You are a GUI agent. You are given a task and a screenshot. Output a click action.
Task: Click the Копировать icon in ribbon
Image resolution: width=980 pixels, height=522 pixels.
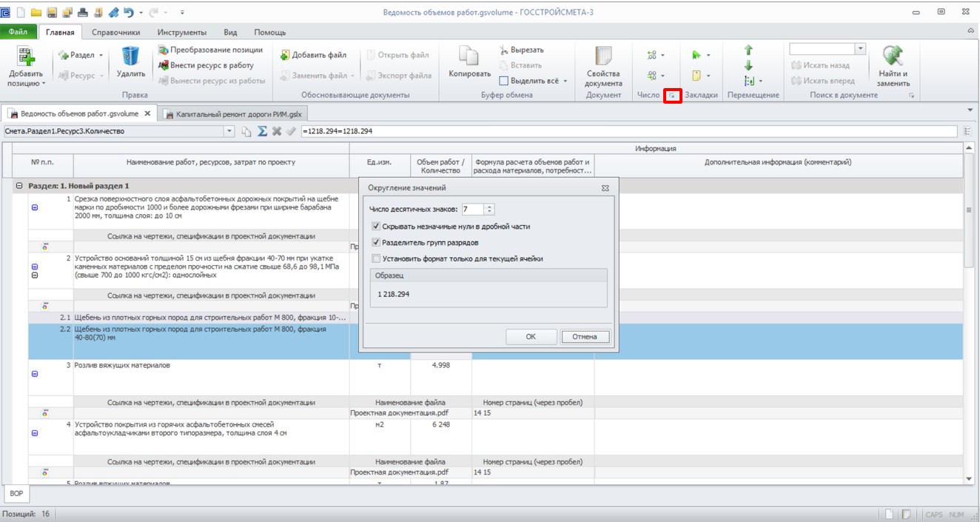click(x=469, y=56)
